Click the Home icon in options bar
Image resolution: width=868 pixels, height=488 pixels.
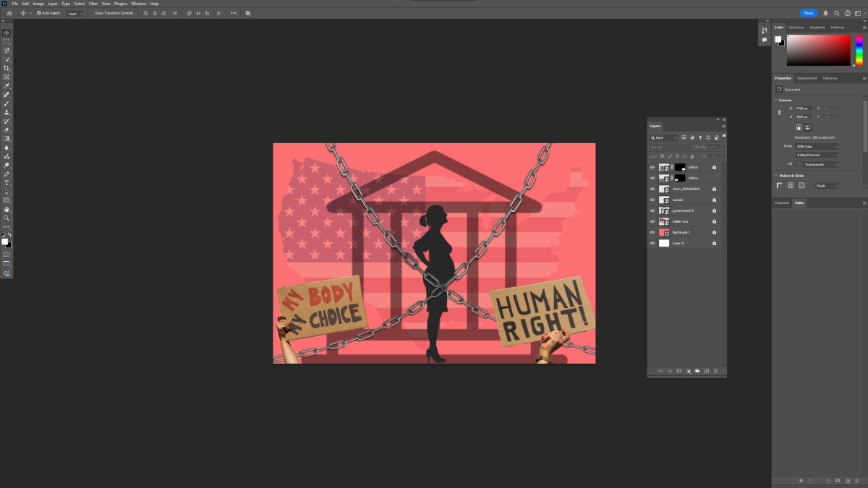(x=9, y=13)
